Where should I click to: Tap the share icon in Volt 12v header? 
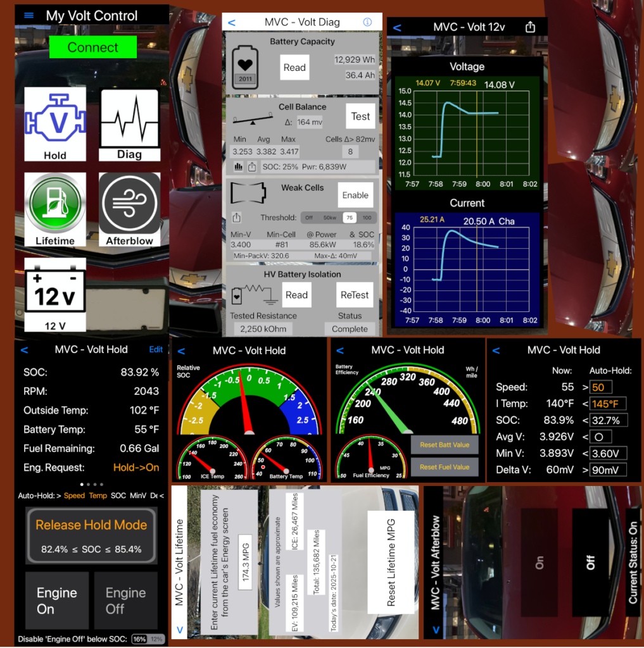click(x=531, y=27)
